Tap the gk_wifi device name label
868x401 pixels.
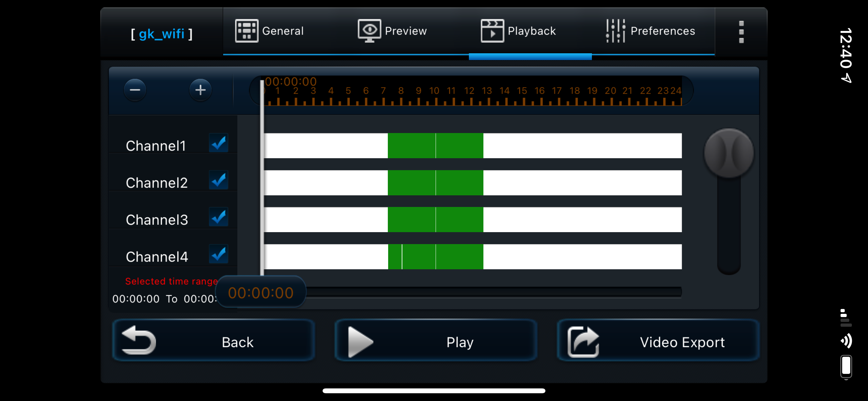[x=162, y=34]
